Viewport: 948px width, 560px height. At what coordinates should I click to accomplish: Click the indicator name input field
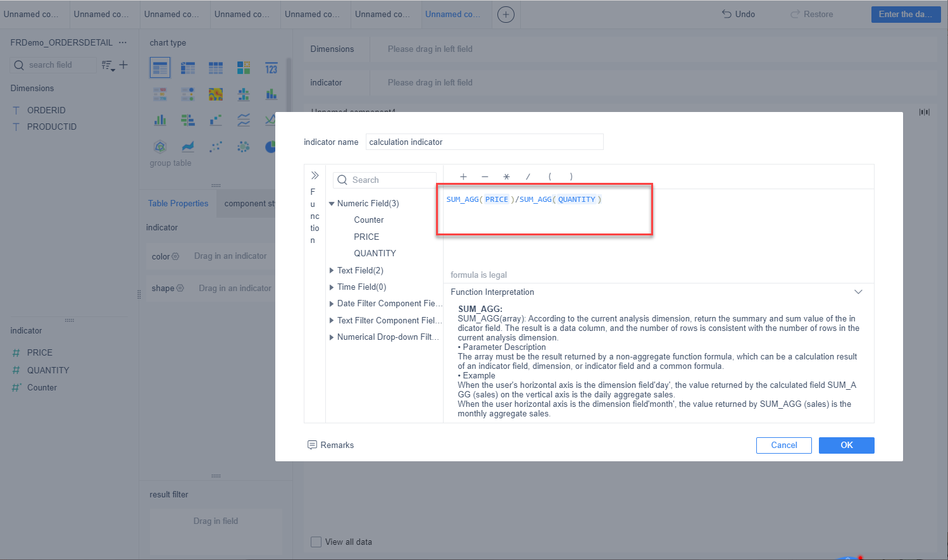(484, 142)
